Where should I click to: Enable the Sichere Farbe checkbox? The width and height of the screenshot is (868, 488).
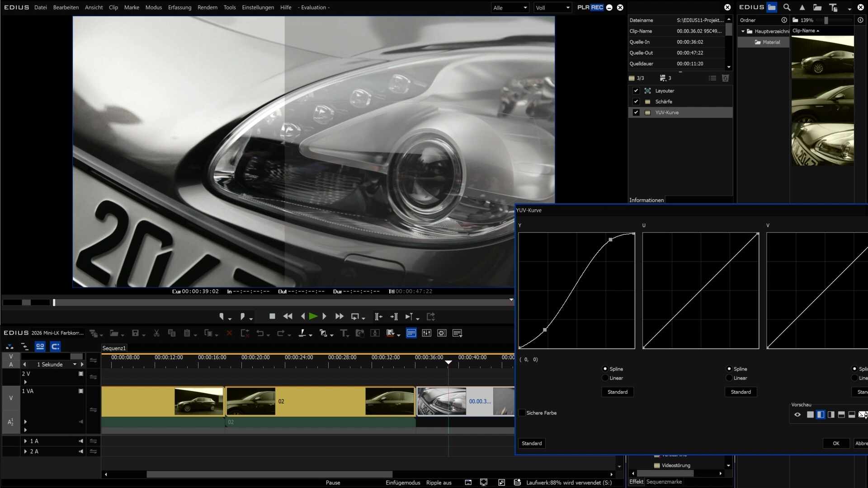[x=522, y=413]
